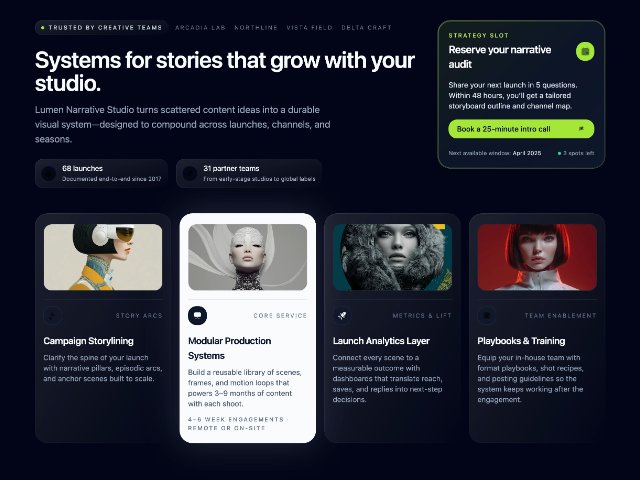Image resolution: width=640 pixels, height=480 pixels.
Task: Open the fur hood portrait thumbnail
Action: pos(392,257)
